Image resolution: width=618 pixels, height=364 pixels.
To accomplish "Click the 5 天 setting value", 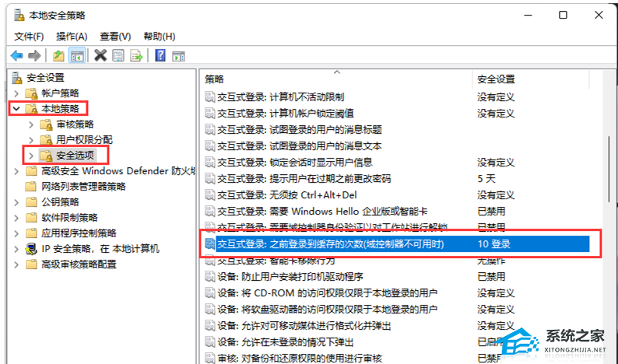I will pyautogui.click(x=486, y=179).
